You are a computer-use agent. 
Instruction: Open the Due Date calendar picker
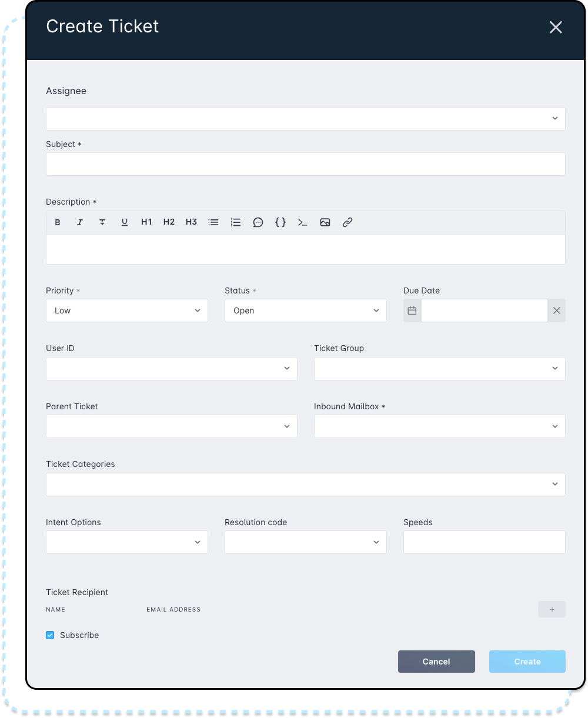coord(412,310)
